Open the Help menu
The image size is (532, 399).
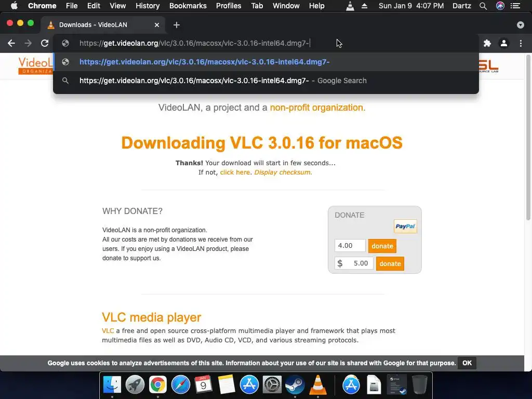click(316, 6)
